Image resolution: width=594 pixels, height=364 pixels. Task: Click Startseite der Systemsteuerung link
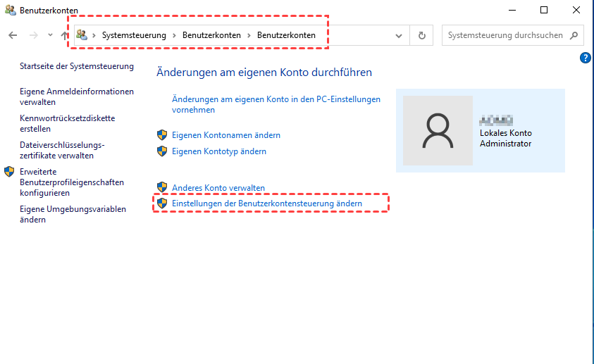coord(77,66)
